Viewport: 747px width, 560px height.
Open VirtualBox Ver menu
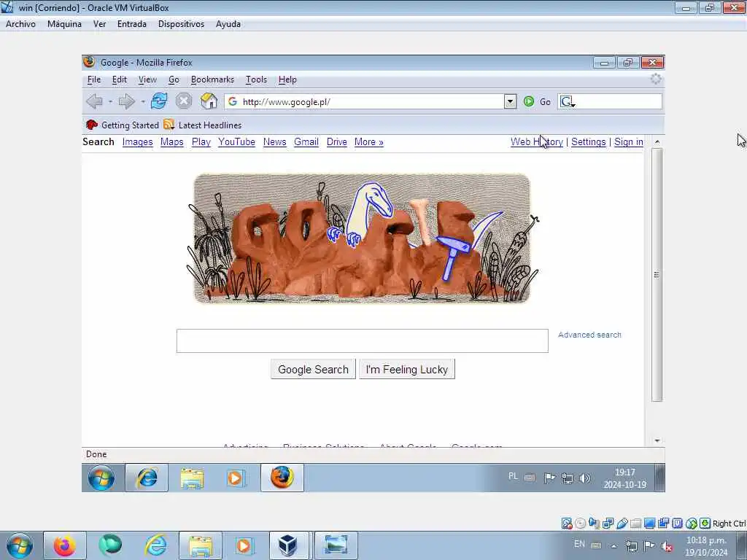pos(99,24)
